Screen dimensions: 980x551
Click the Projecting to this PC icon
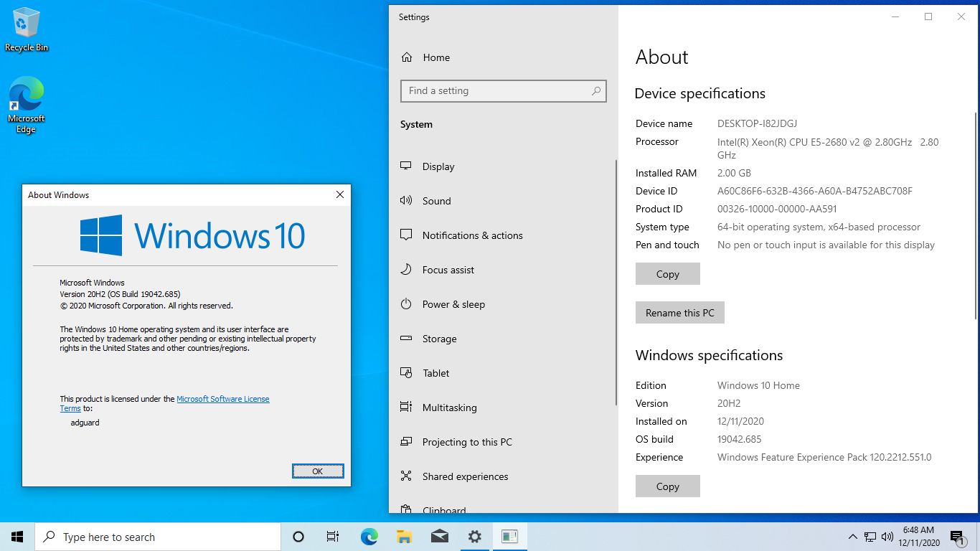point(406,442)
